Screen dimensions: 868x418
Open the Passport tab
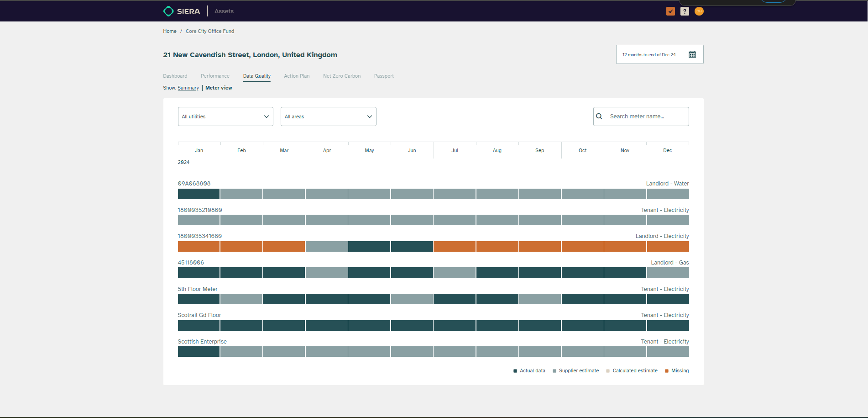click(384, 76)
